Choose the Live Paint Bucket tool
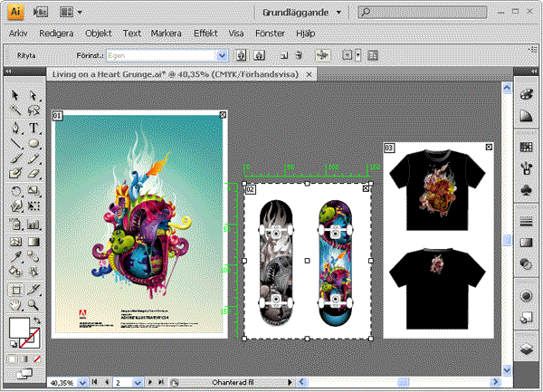Screen dimensions: 543x392 [14, 272]
